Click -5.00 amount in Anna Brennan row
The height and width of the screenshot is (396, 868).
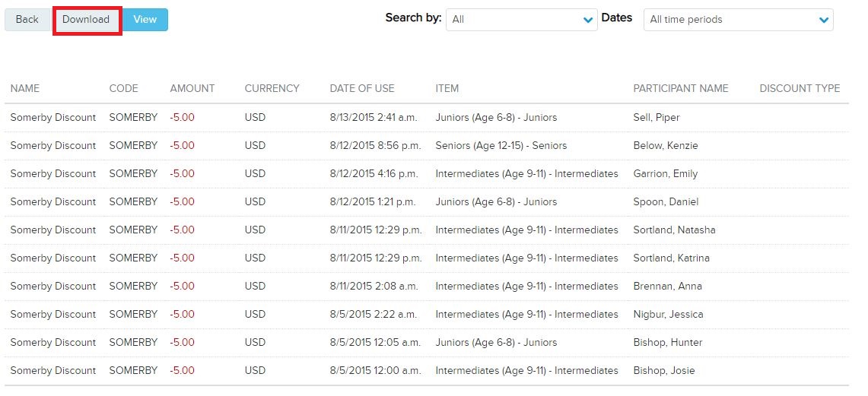(x=182, y=286)
